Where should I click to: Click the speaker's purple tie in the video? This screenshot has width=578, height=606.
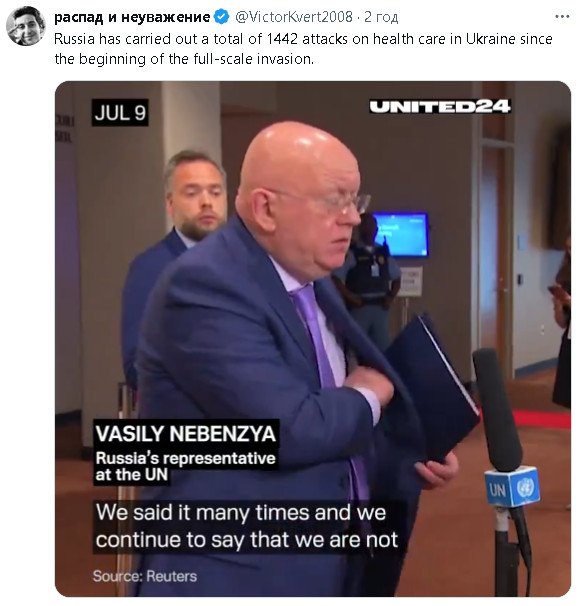(x=315, y=332)
